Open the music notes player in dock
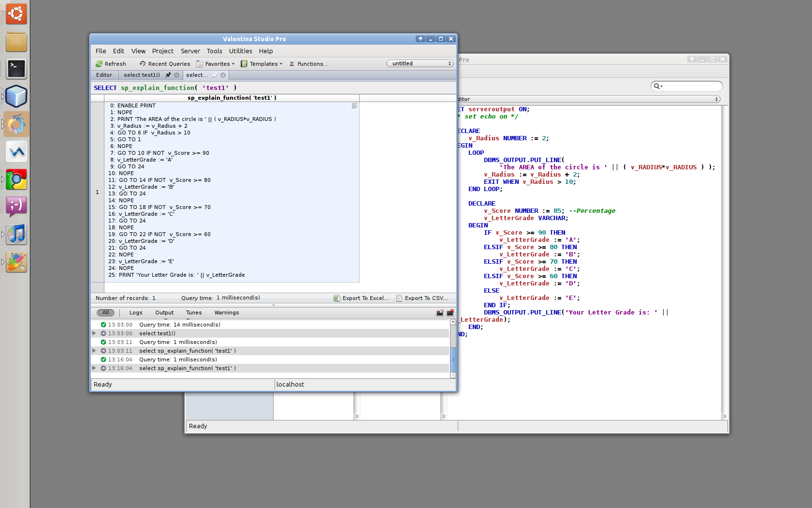 point(16,235)
